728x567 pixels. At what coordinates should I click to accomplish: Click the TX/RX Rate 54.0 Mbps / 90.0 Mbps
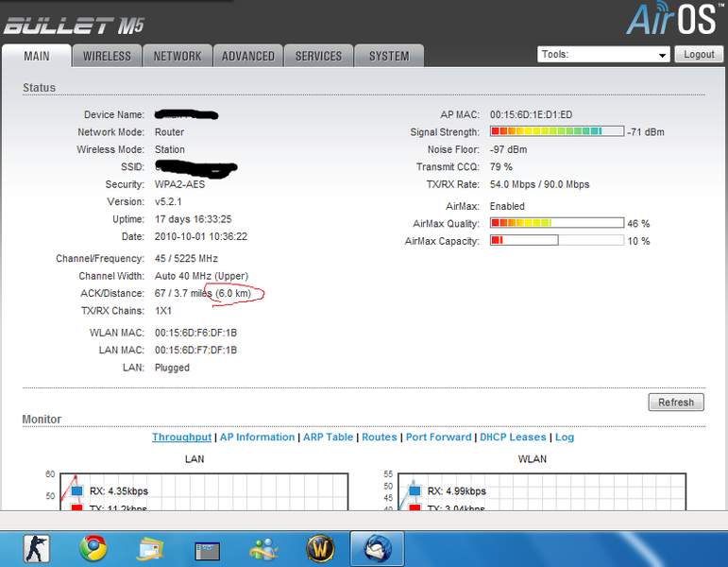tap(539, 184)
